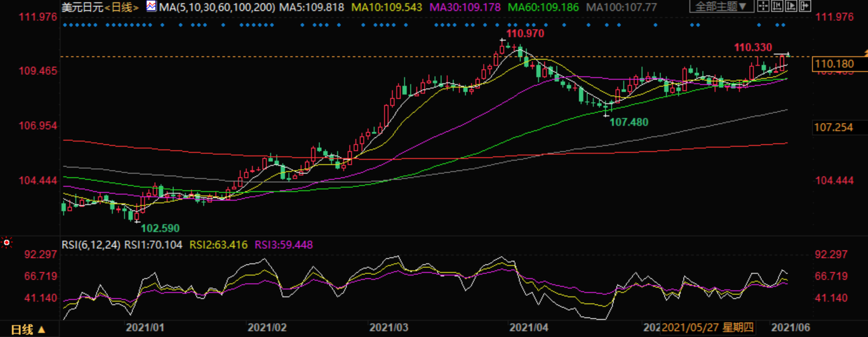Click the MA indicator chart icon
The image size is (868, 337).
pyautogui.click(x=151, y=7)
